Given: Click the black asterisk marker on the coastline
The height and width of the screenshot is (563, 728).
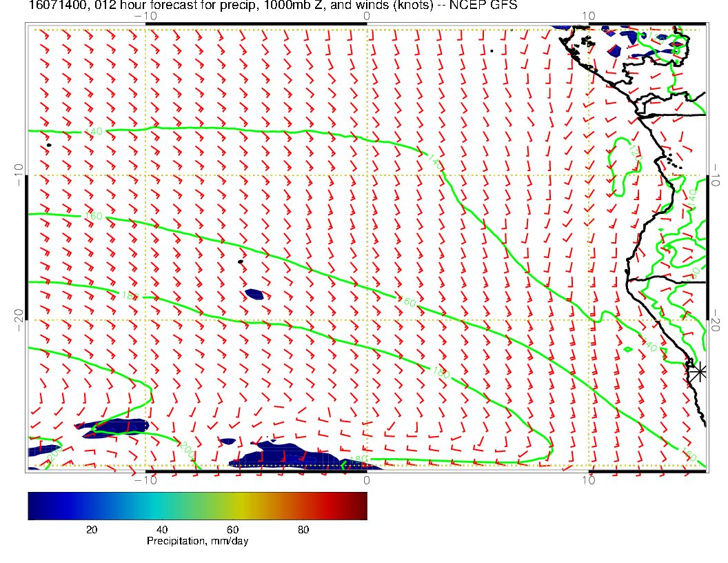Looking at the screenshot, I should coord(698,371).
